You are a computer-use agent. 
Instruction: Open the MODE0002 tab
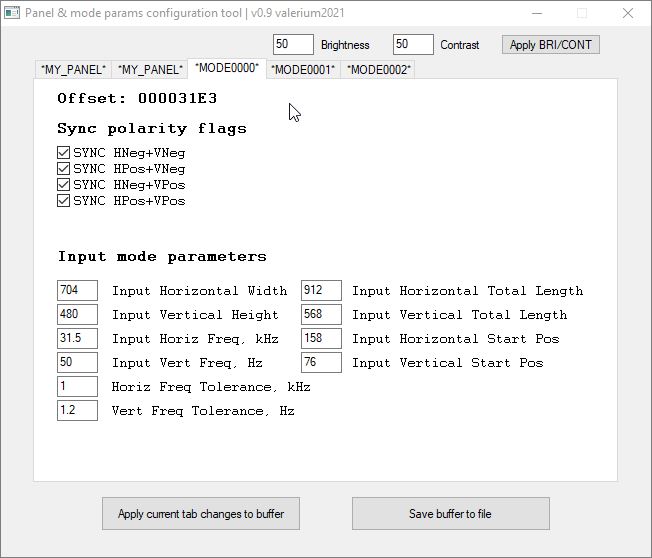378,70
